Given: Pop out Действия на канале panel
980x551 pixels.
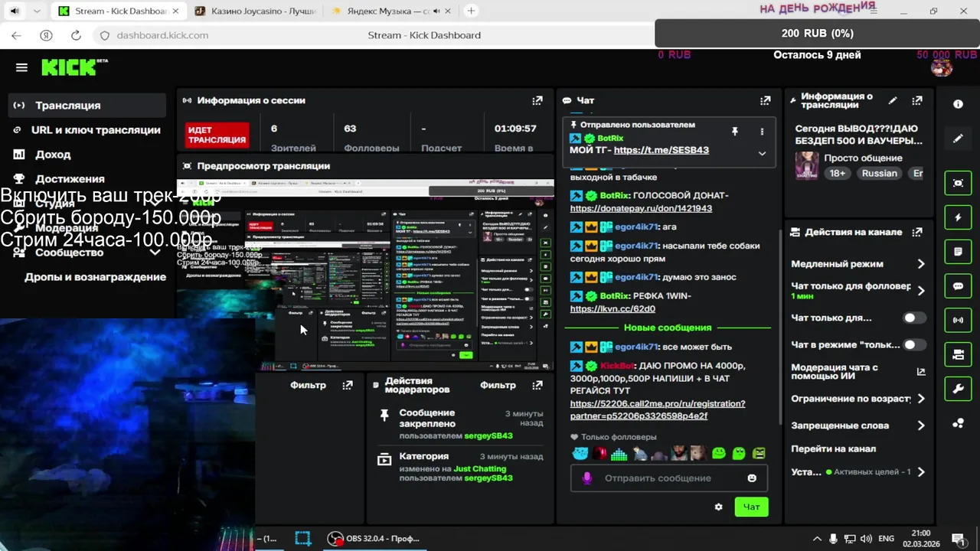Looking at the screenshot, I should [x=917, y=232].
